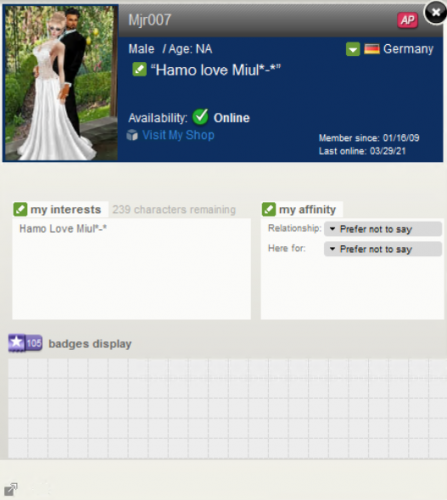The image size is (447, 500).
Task: Click the first empty badge grid cell
Action: (x=18, y=368)
